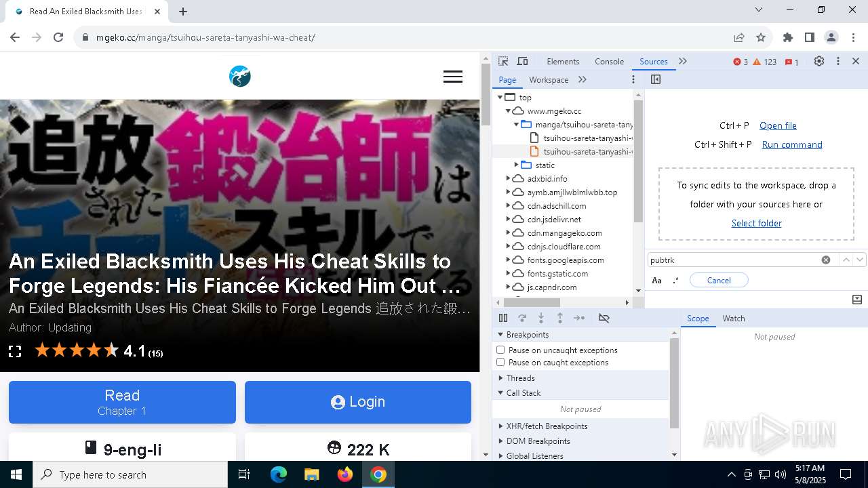
Task: Open the Workspace navigator tab
Action: (x=549, y=79)
